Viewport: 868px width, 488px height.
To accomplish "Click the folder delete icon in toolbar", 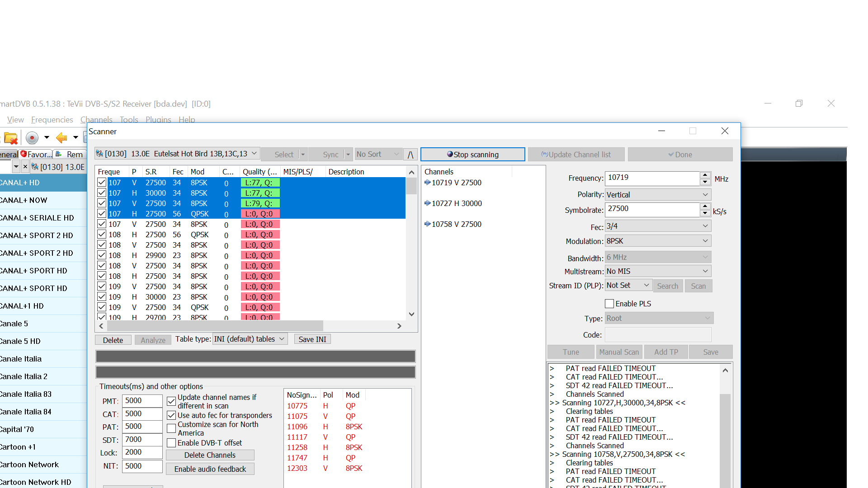I will 10,138.
